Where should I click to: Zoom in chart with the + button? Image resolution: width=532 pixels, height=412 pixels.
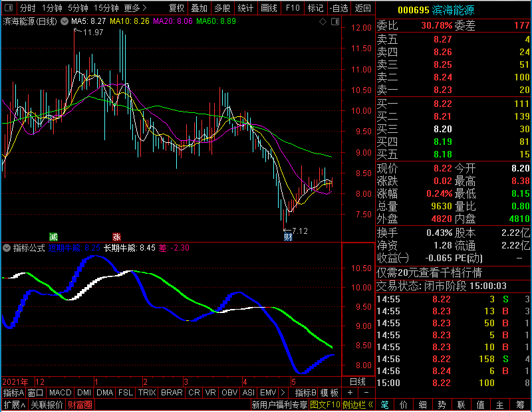click(350, 393)
